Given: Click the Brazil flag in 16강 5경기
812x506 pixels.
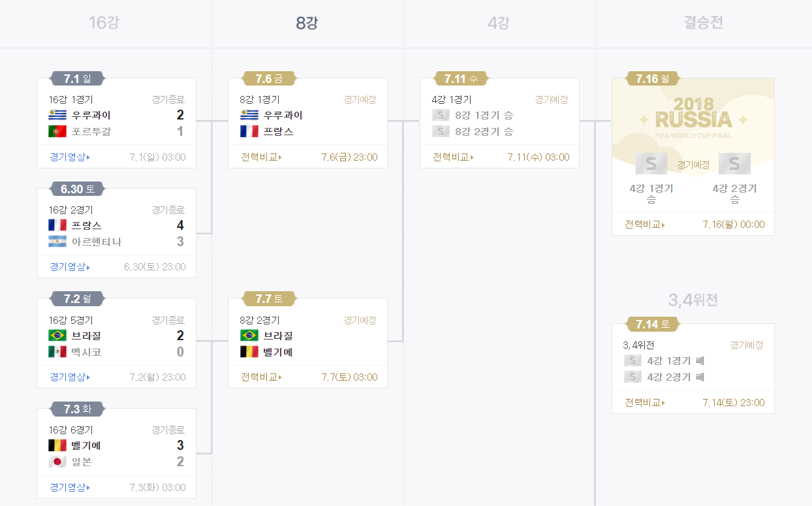Looking at the screenshot, I should (x=57, y=336).
